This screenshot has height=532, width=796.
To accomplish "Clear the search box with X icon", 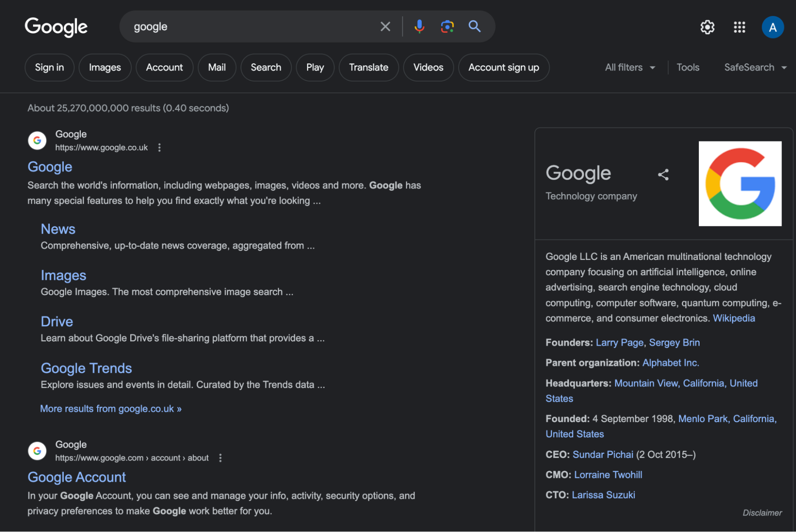I will point(385,27).
